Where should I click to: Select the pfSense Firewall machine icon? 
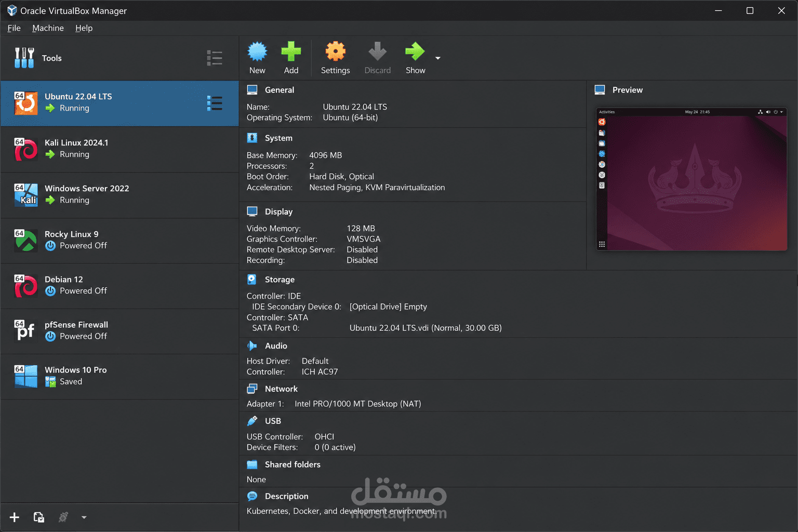pos(25,331)
